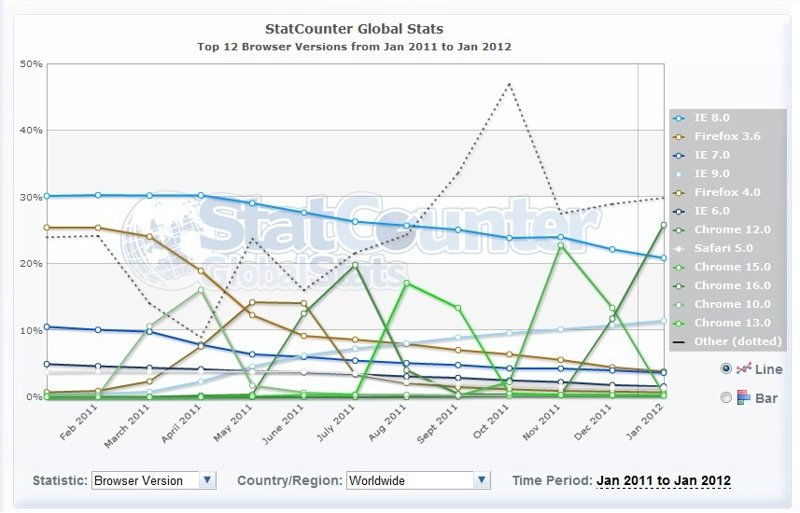Click the Other (dotted) legend line icon
800x513 pixels.
point(680,342)
